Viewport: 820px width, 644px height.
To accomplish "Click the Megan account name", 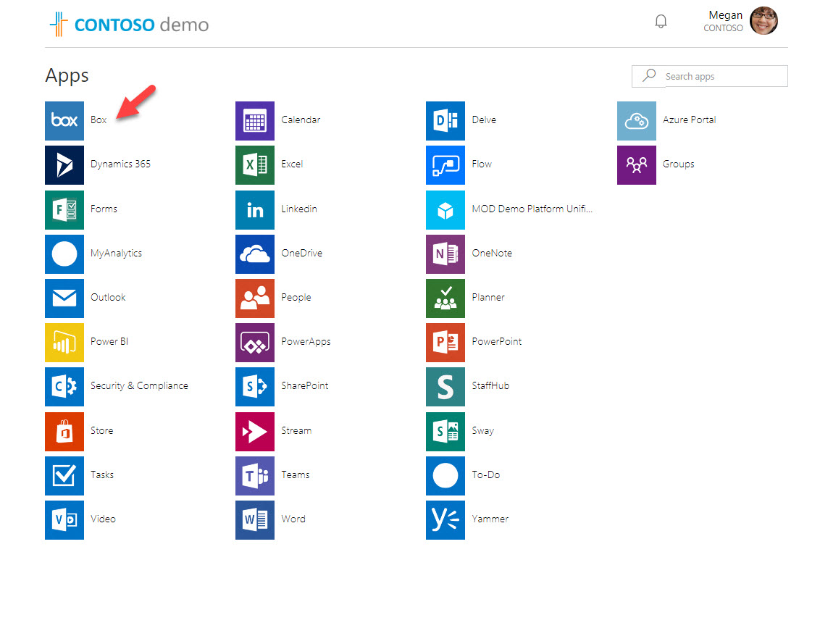I will pyautogui.click(x=725, y=15).
